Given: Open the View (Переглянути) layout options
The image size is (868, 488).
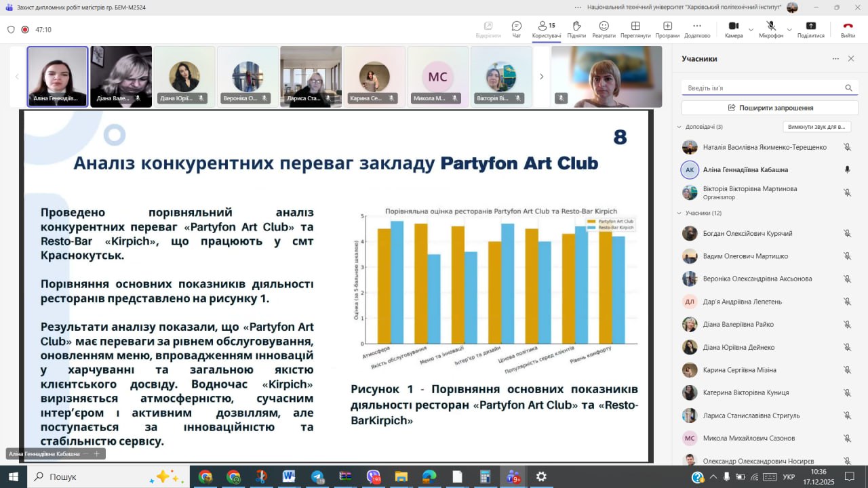Looking at the screenshot, I should (x=635, y=29).
